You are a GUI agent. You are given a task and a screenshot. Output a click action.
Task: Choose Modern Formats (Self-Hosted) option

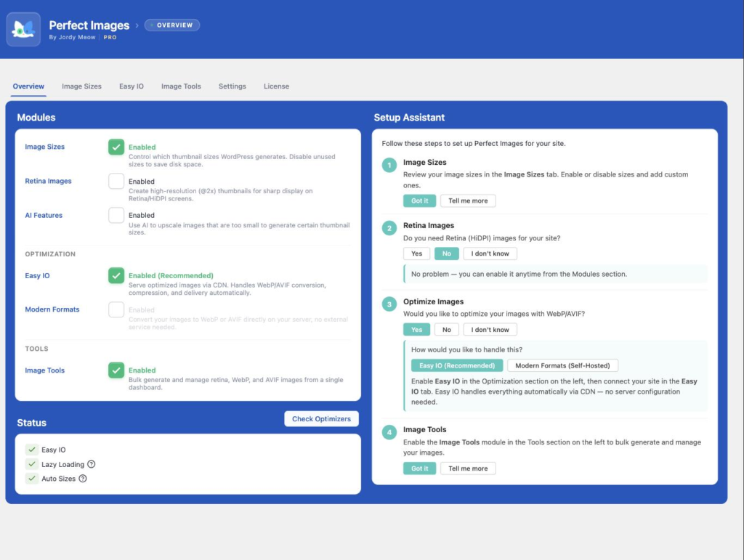[562, 365]
